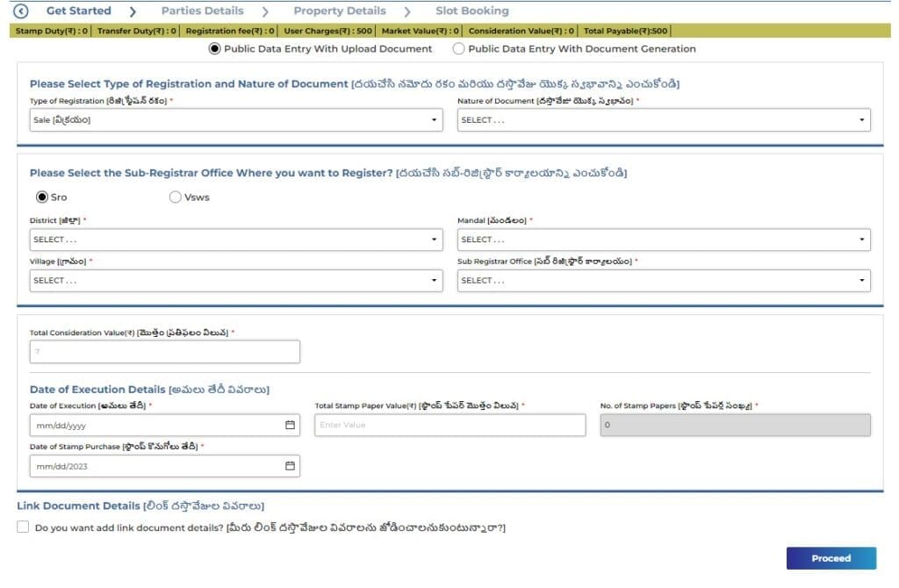Focus the Total Consideration Value field
This screenshot has height=588, width=899.
coord(164,352)
